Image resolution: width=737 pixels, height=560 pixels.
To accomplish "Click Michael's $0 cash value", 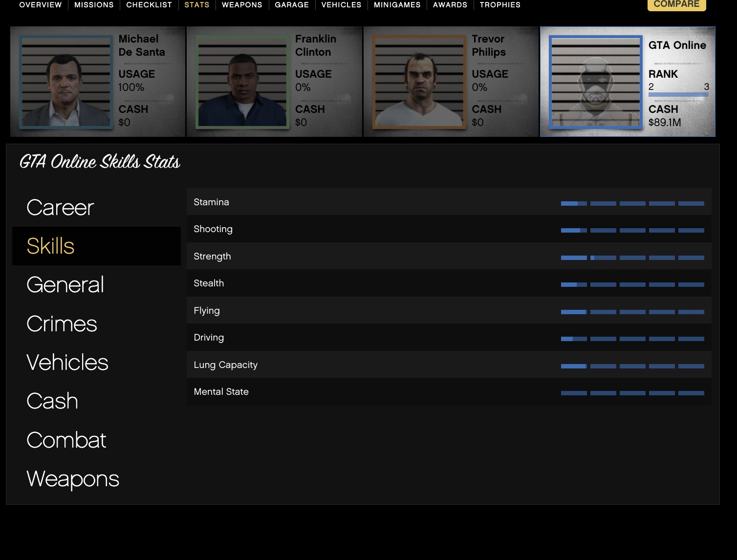I will (x=125, y=122).
